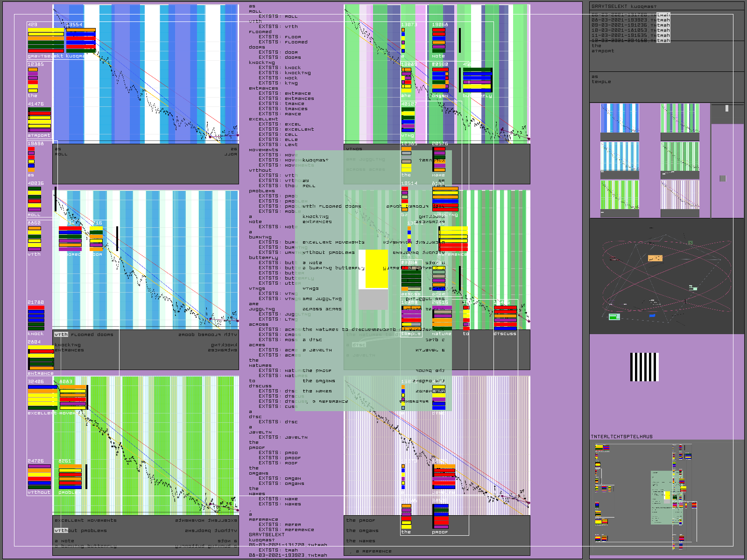Click the 'without' color bar block 24726
The width and height of the screenshot is (747, 560).
(x=39, y=476)
